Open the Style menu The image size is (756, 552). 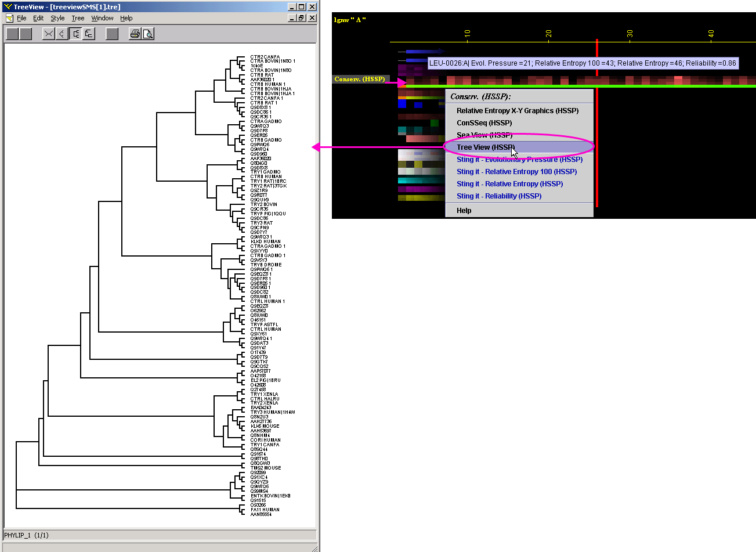click(57, 18)
